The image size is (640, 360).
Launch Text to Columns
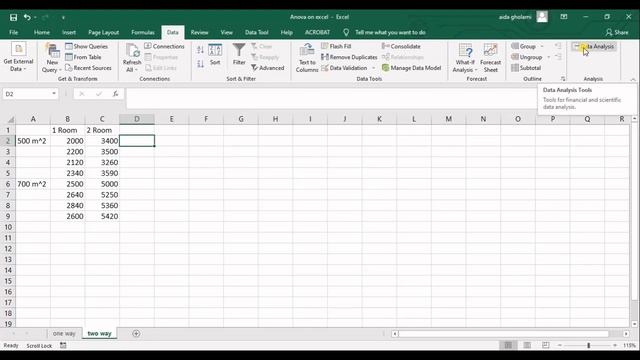pyautogui.click(x=307, y=58)
